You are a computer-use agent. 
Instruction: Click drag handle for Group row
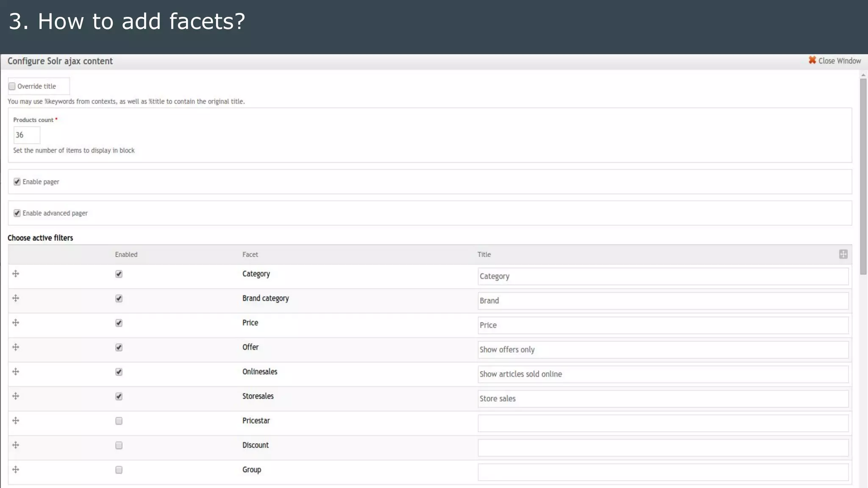pos(16,470)
